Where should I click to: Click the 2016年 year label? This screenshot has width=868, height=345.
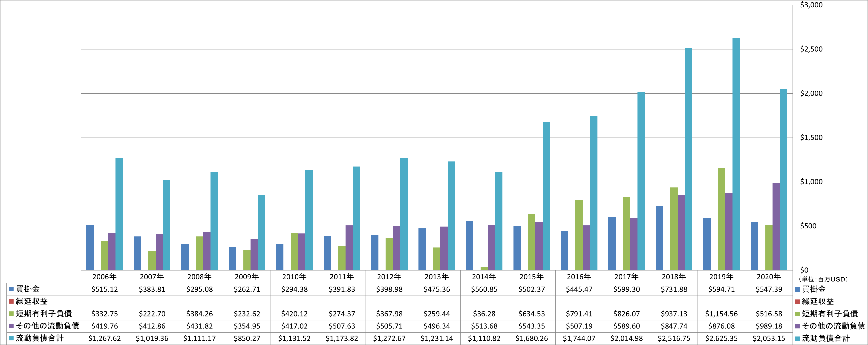coord(579,277)
